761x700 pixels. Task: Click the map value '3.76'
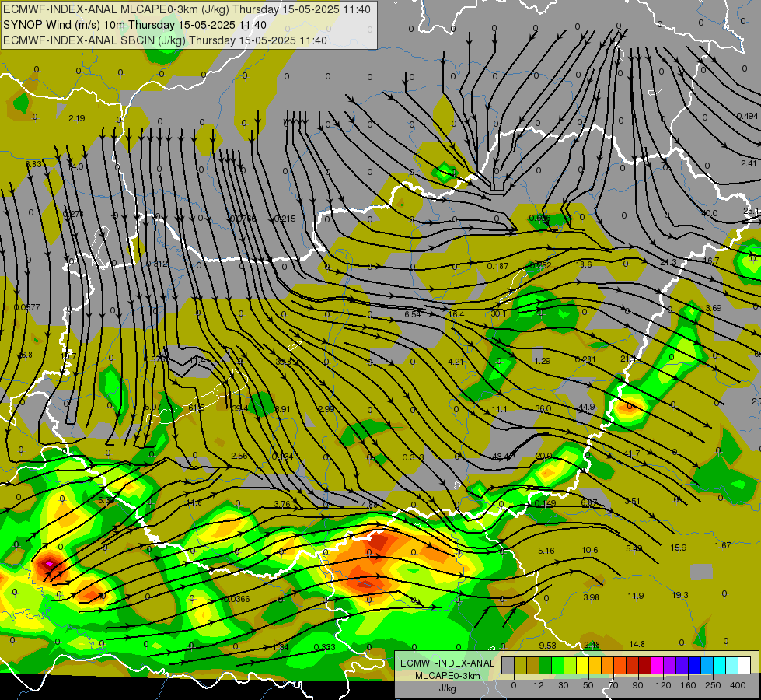click(x=282, y=504)
